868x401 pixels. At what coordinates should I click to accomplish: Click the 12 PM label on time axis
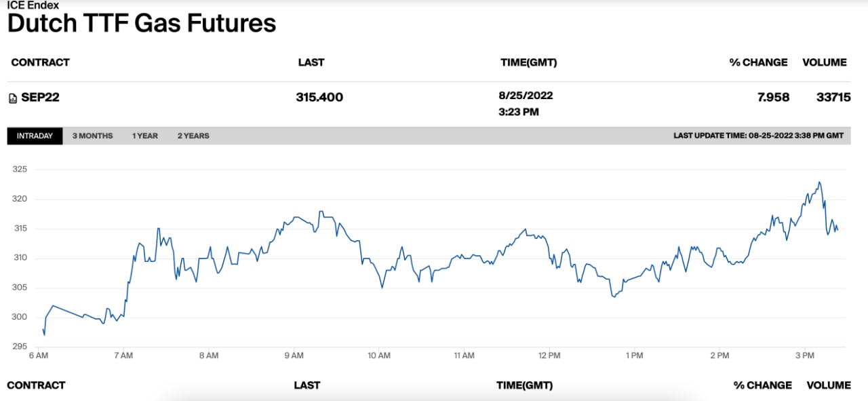point(549,355)
